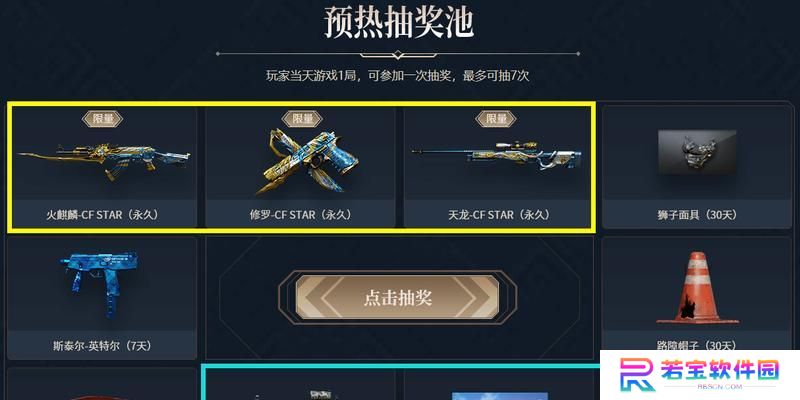800x400 pixels.
Task: Click the 限量 badge above 火麒麟
Action: pos(102,119)
